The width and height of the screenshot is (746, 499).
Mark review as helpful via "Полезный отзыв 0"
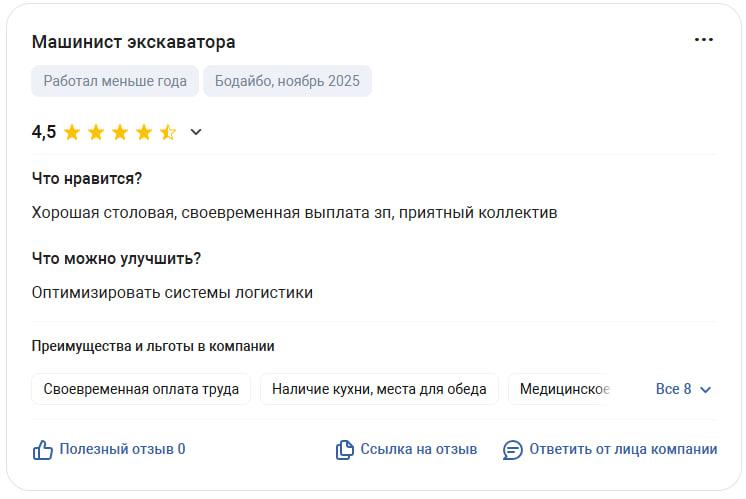[122, 449]
